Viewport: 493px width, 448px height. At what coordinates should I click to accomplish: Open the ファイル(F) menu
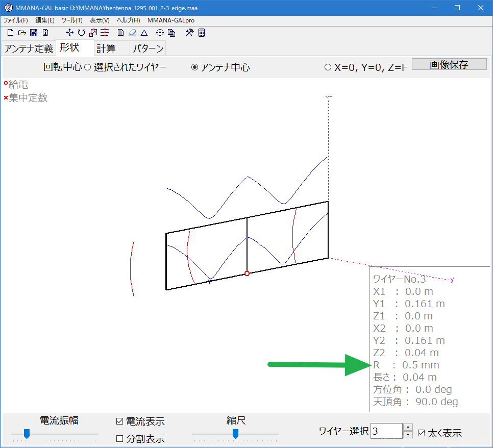coord(16,20)
